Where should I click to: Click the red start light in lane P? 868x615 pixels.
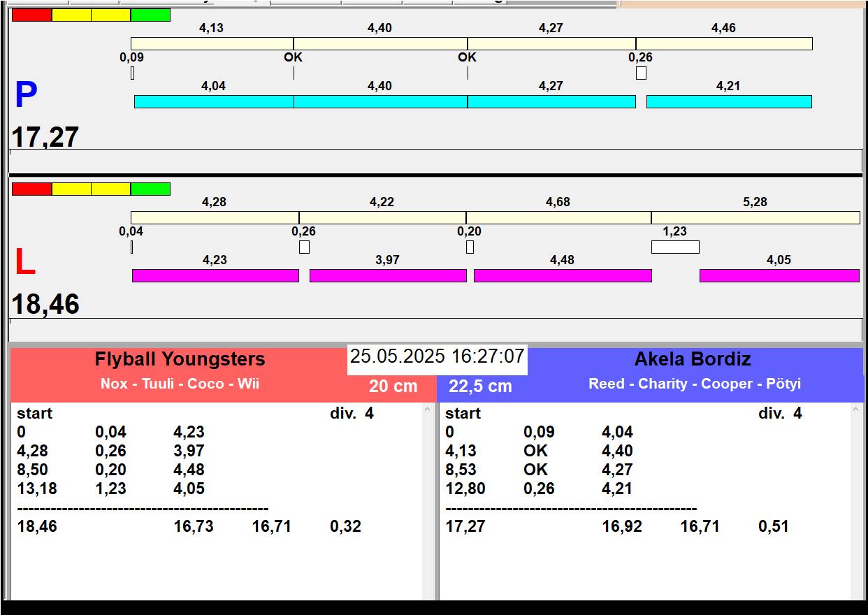coord(32,15)
